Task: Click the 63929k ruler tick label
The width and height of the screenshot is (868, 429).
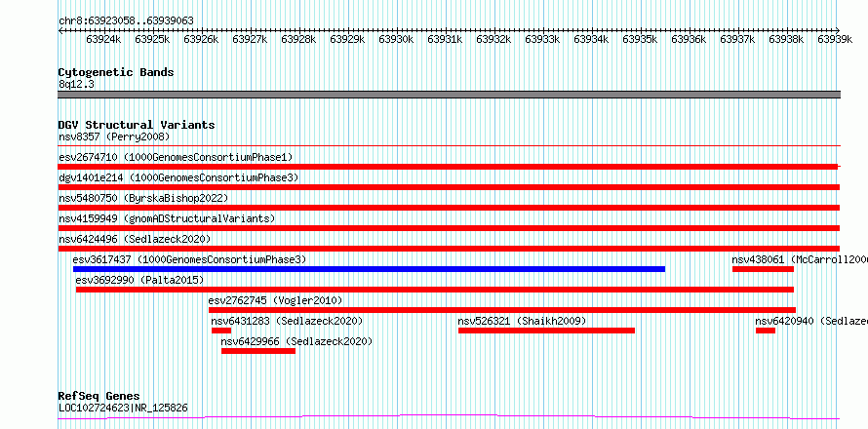Action: click(346, 39)
